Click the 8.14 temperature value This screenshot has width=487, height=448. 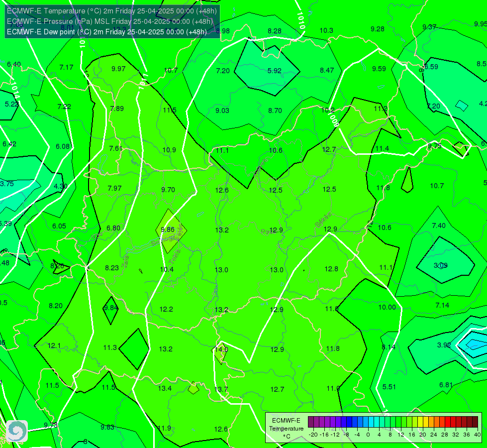[x=388, y=347]
